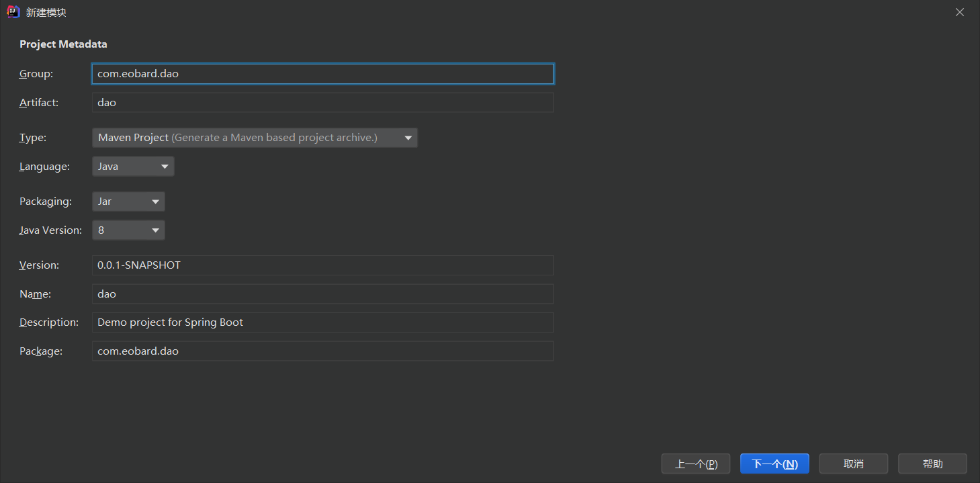Click the Group input field
The height and width of the screenshot is (483, 980).
point(322,74)
